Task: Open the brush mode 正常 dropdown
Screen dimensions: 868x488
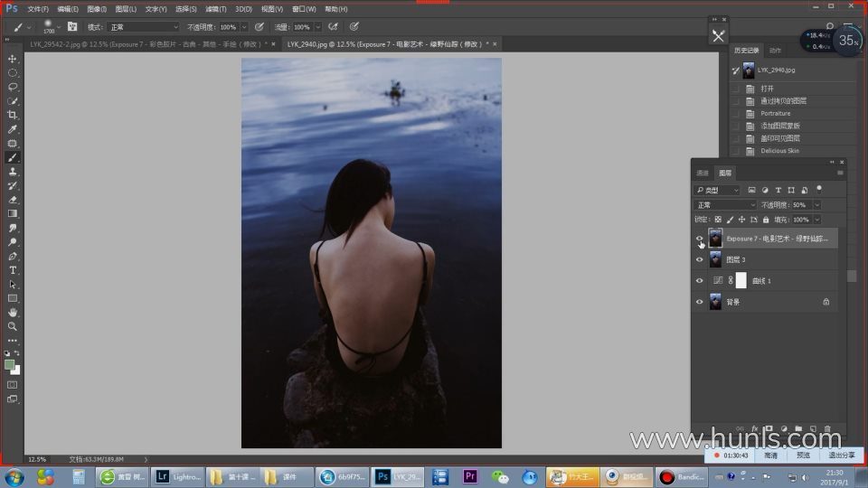Action: pyautogui.click(x=144, y=26)
